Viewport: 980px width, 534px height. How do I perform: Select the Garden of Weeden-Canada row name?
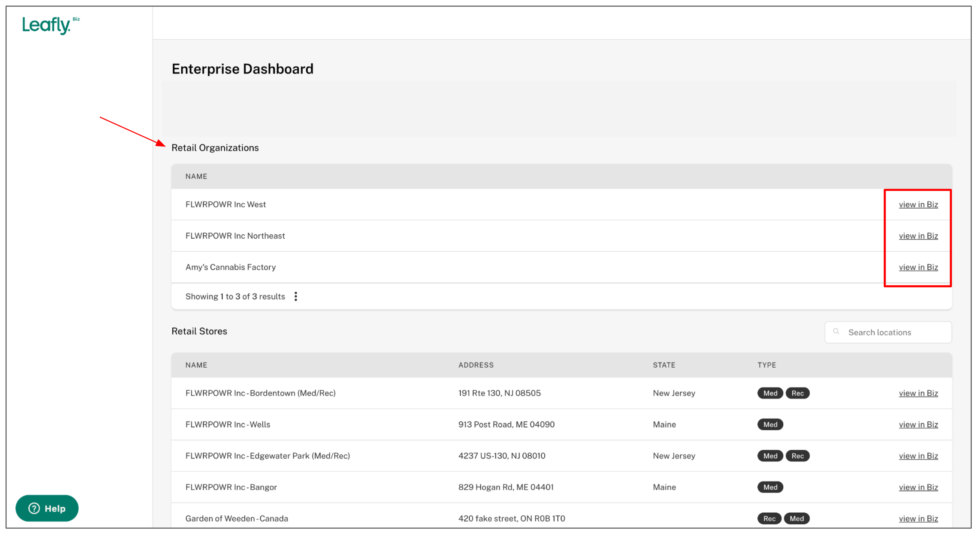tap(237, 518)
